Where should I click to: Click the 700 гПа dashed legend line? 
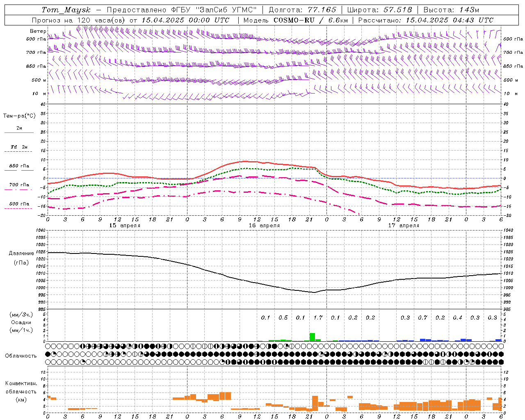click(x=18, y=190)
